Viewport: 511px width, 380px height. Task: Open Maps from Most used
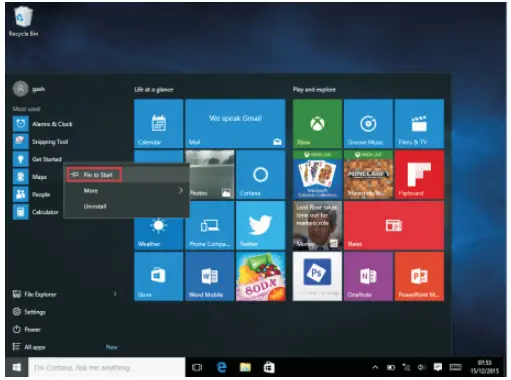[30, 177]
